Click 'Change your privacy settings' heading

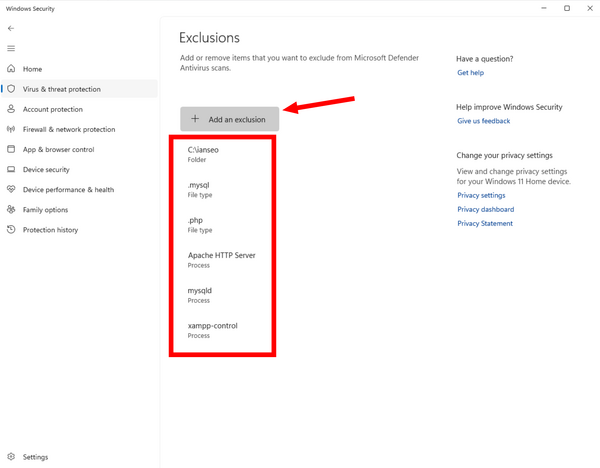(504, 155)
